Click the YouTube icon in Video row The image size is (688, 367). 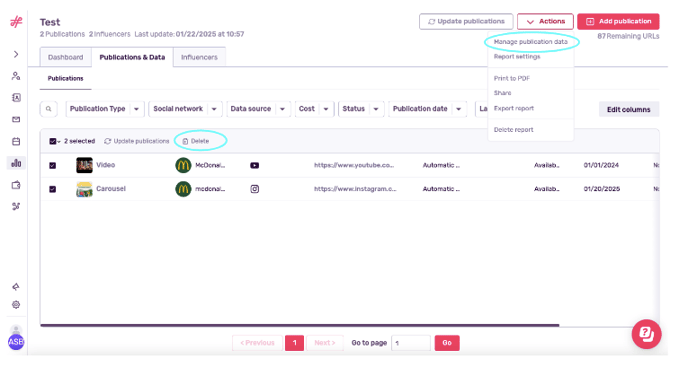point(254,166)
